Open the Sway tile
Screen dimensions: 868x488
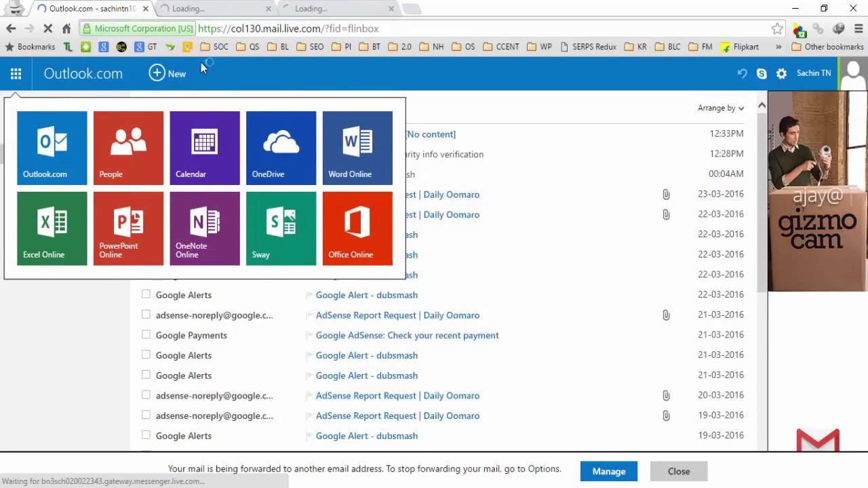(x=281, y=228)
